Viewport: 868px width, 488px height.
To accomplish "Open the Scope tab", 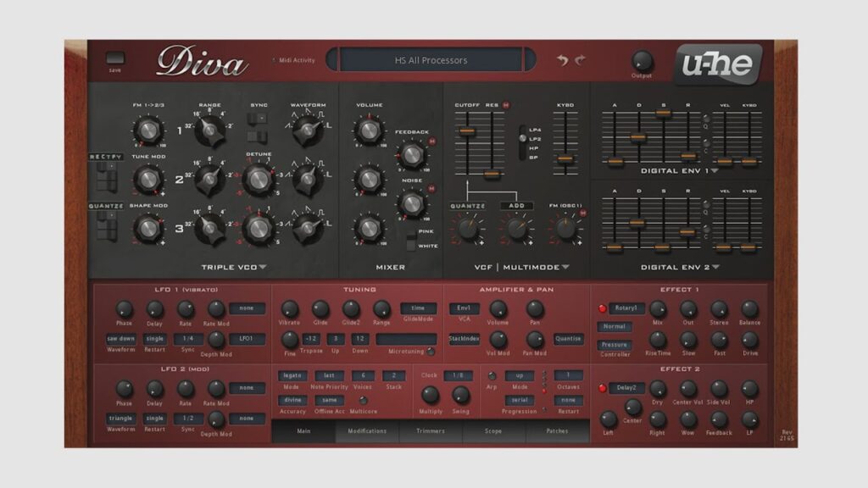I will tap(493, 431).
